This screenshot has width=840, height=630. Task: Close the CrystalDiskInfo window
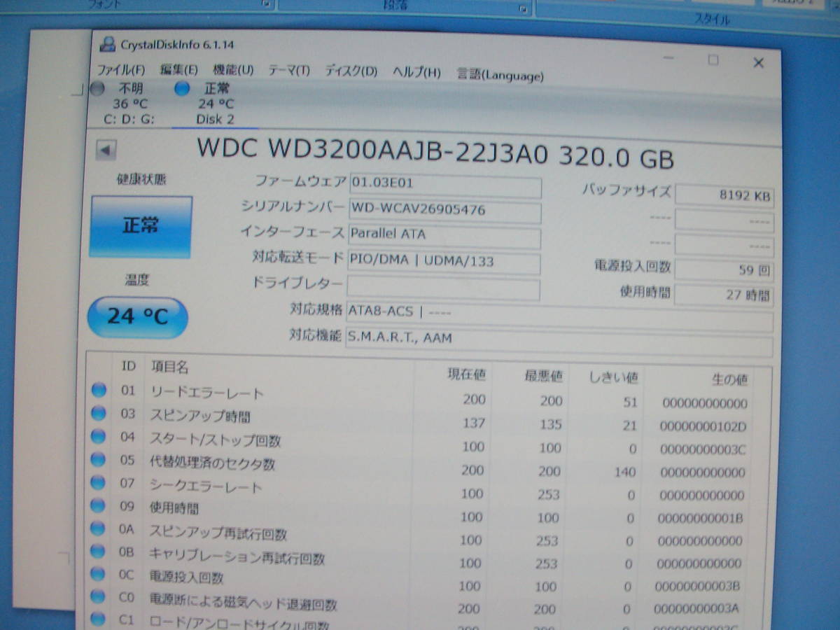[758, 63]
